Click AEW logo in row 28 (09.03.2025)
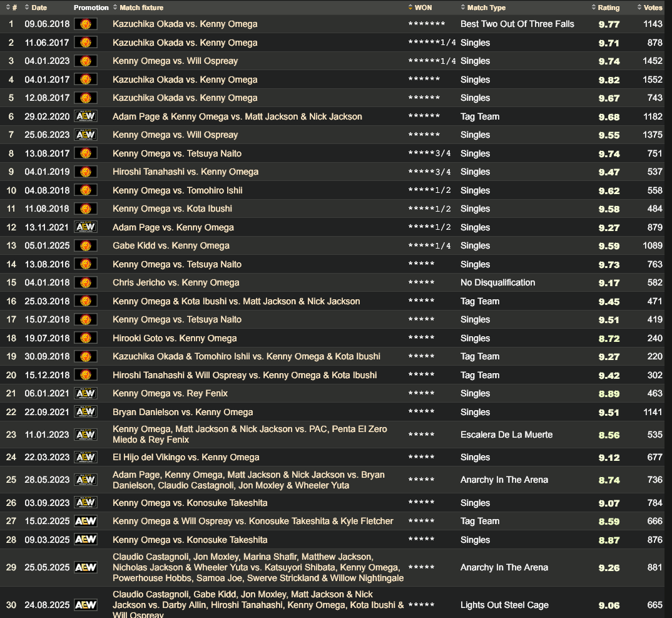Viewport: 672px width, 618px height. pyautogui.click(x=86, y=540)
